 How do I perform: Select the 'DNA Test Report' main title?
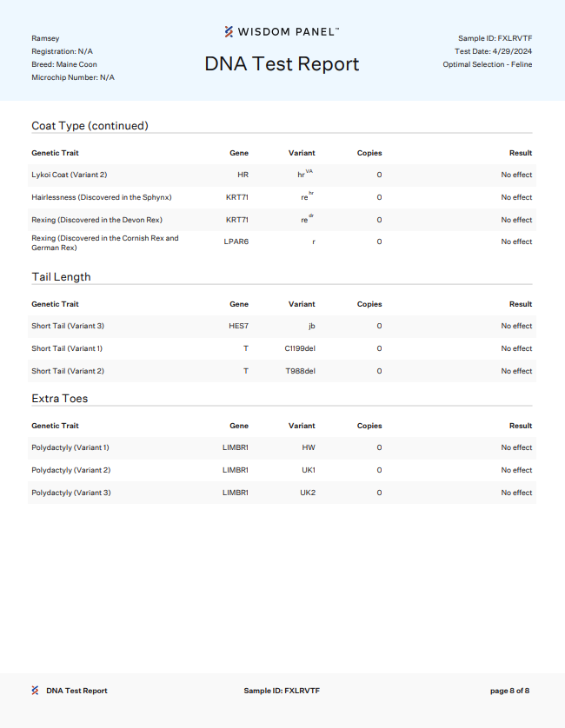[x=282, y=64]
